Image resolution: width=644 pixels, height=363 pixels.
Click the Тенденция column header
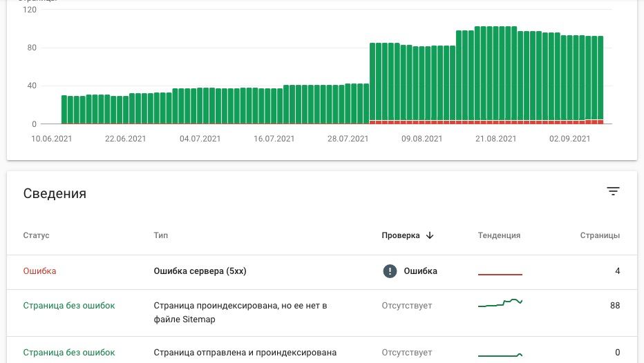click(499, 235)
